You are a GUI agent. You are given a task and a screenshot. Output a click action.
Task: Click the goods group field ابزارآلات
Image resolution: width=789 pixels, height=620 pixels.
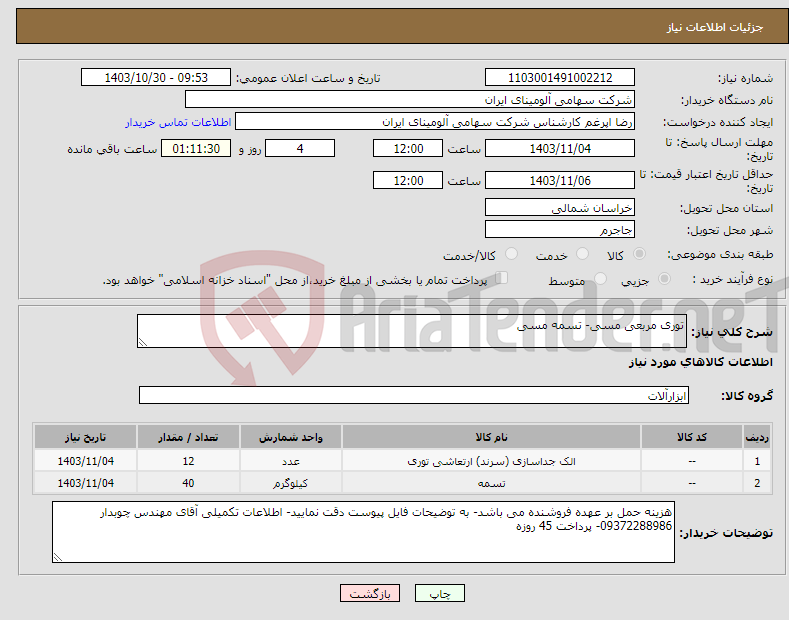click(414, 396)
